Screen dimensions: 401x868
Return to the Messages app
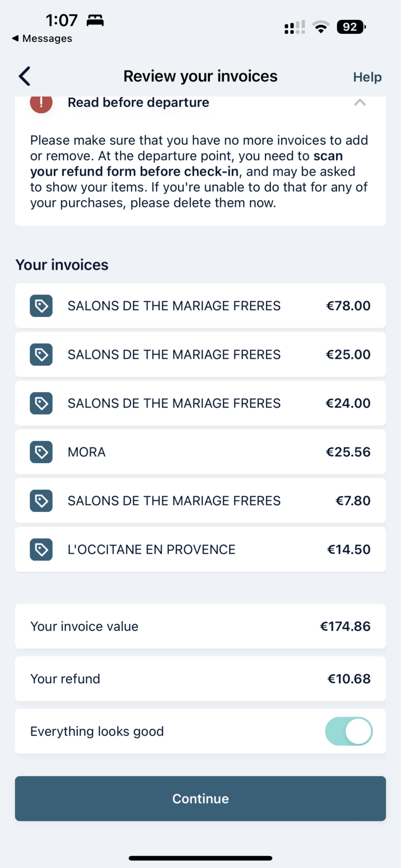pyautogui.click(x=42, y=39)
